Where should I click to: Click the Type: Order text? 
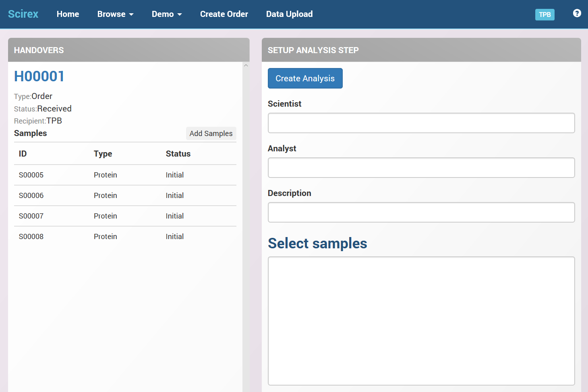[33, 96]
